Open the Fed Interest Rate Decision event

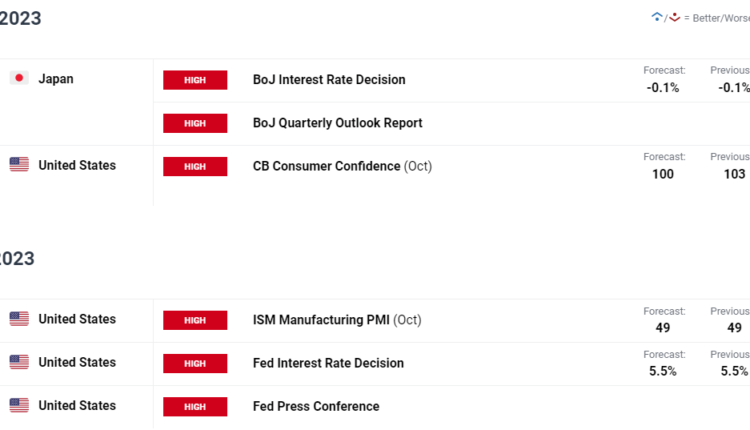click(328, 363)
